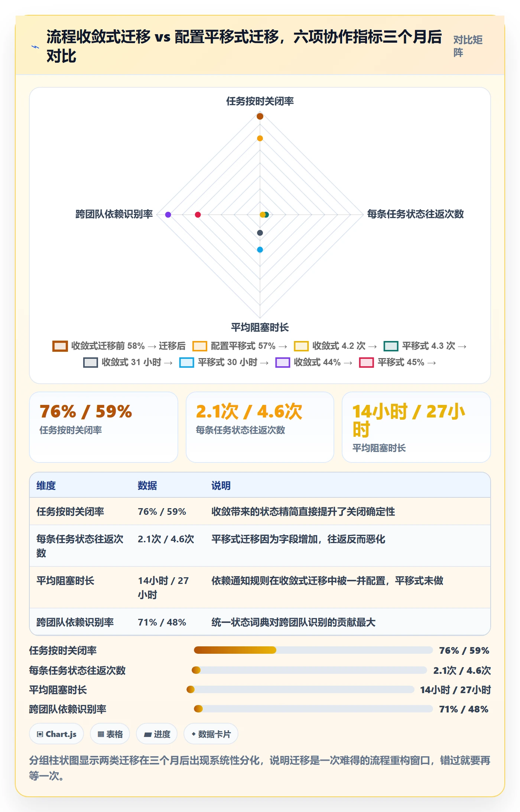
Task: Click the red radar data point
Action: pos(198,214)
